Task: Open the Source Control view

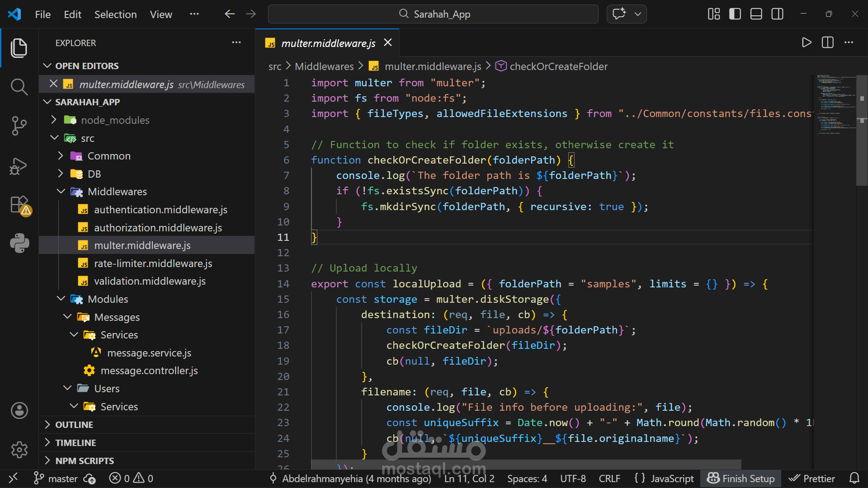Action: (x=19, y=126)
